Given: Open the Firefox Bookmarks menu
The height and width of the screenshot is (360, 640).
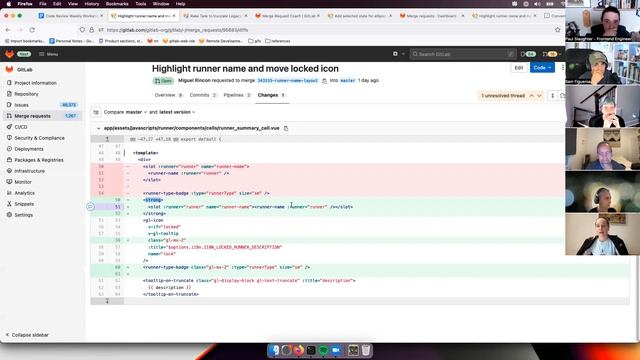Looking at the screenshot, I should click(x=117, y=4).
